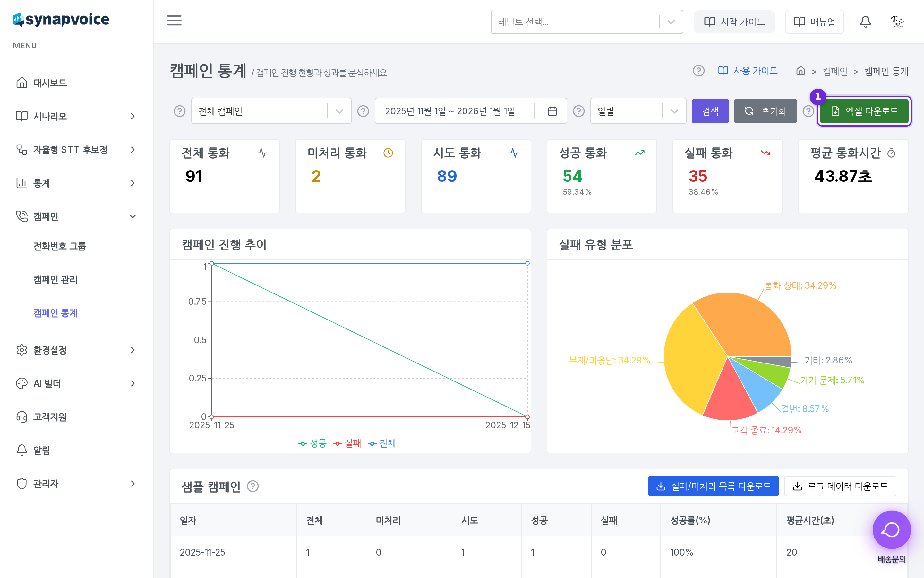Click the 엑셀 다운로드 button
Image resolution: width=924 pixels, height=578 pixels.
(864, 111)
